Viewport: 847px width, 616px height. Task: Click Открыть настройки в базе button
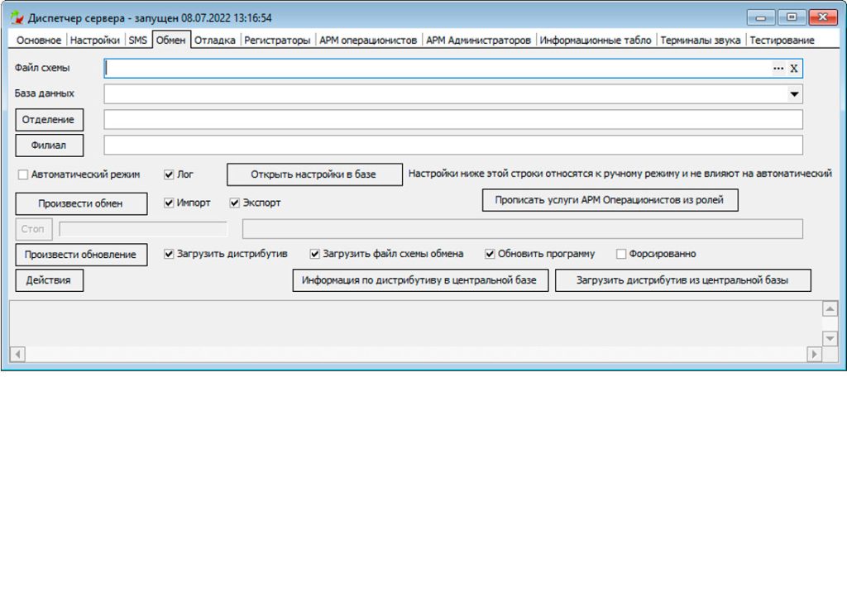[x=314, y=174]
